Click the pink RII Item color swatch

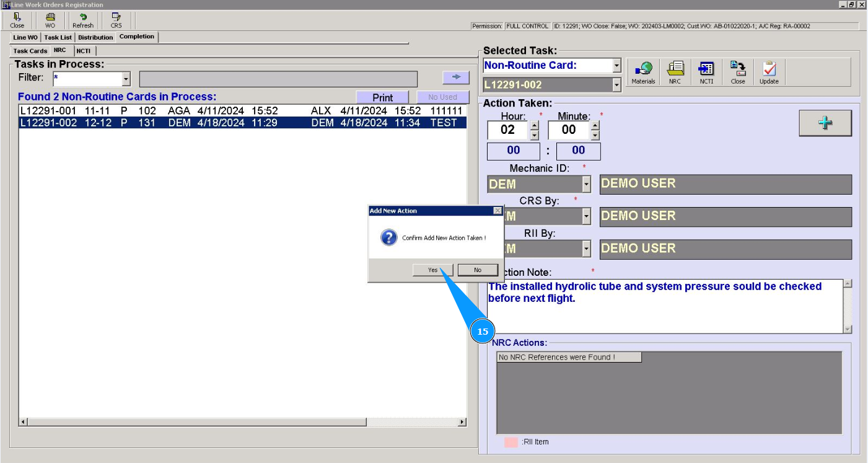point(511,442)
